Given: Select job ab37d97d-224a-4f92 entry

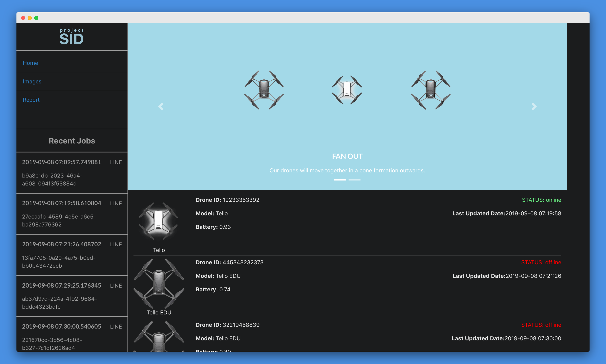Looking at the screenshot, I should (x=72, y=296).
